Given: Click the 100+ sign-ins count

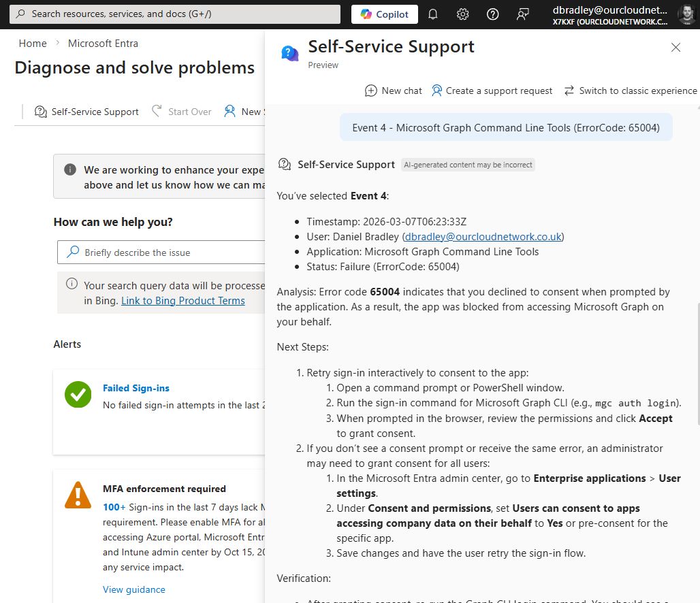Looking at the screenshot, I should 114,508.
